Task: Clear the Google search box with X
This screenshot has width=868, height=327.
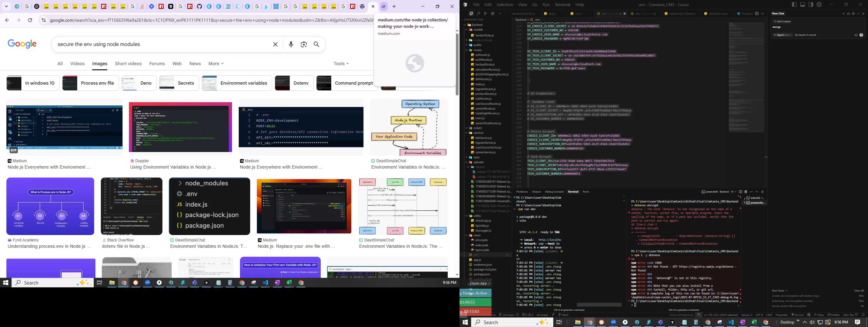Action: 275,44
